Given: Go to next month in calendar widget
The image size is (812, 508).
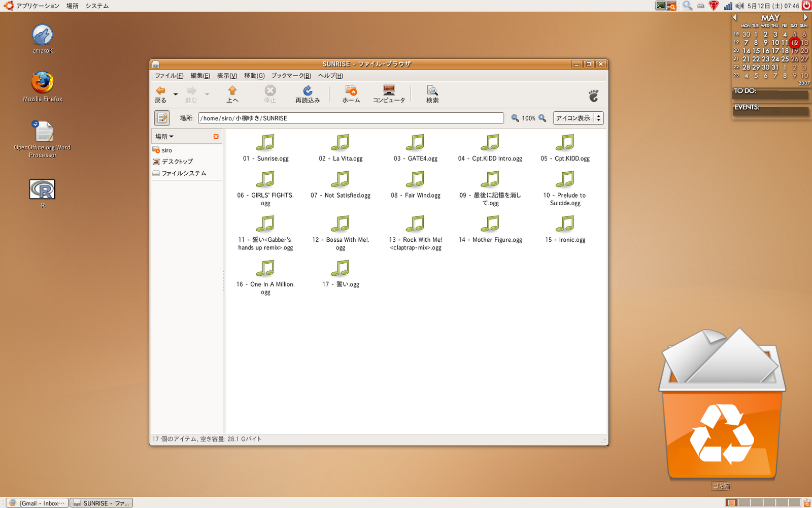Looking at the screenshot, I should click(x=805, y=18).
